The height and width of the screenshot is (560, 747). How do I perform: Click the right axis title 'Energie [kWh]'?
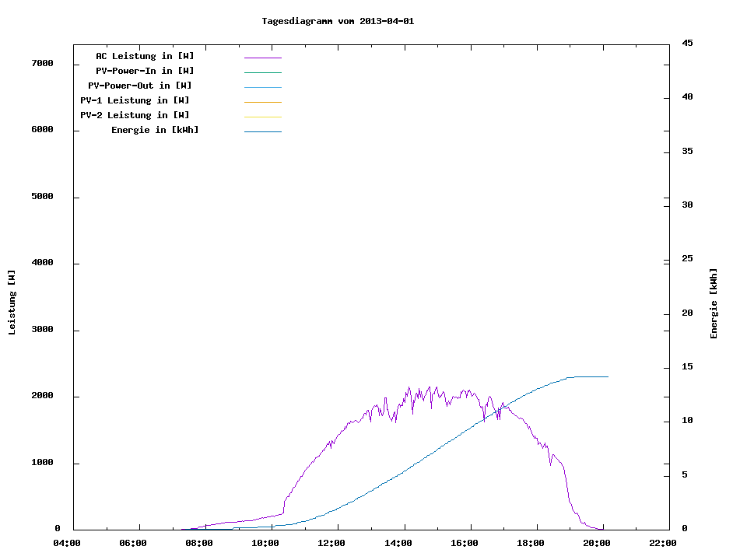(714, 303)
